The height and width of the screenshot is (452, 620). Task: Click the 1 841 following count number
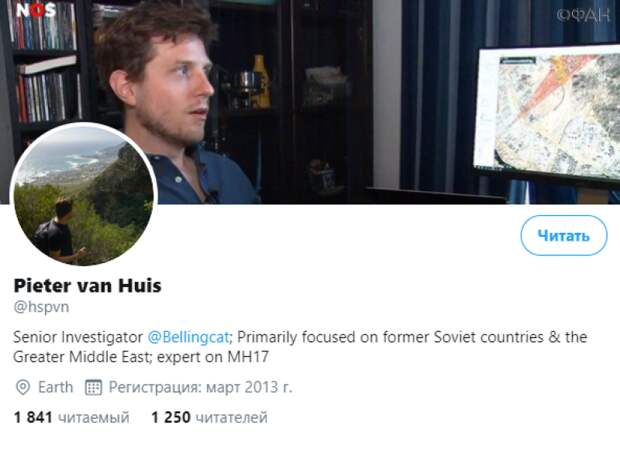33,417
